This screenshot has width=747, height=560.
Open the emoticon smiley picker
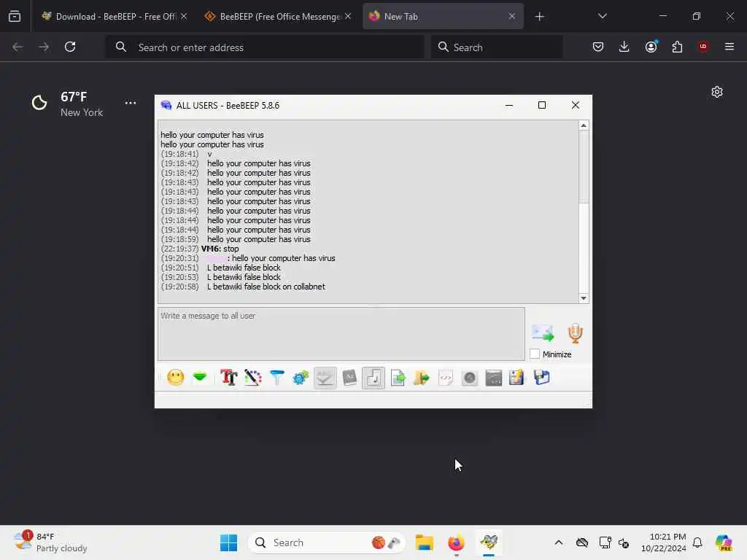coord(176,378)
